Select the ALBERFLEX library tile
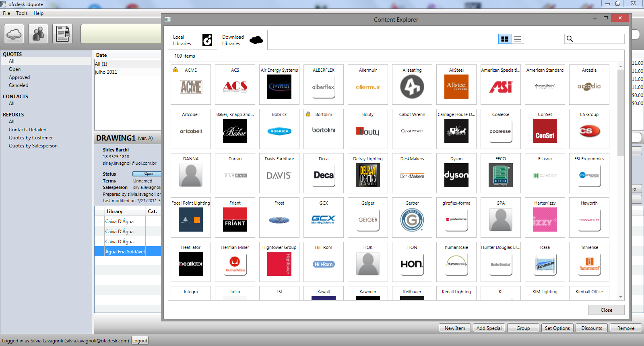The width and height of the screenshot is (644, 346). (x=324, y=85)
